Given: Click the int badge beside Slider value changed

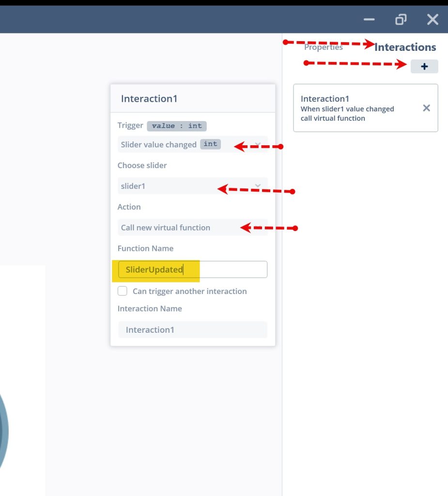Looking at the screenshot, I should pyautogui.click(x=210, y=144).
